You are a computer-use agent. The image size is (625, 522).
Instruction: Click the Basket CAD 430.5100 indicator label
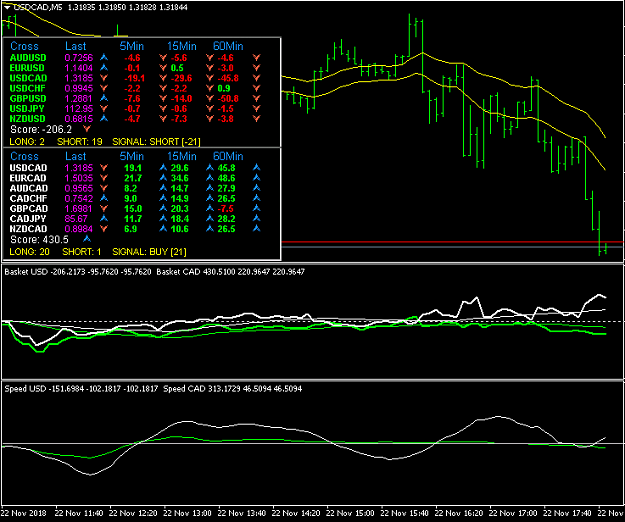[196, 272]
